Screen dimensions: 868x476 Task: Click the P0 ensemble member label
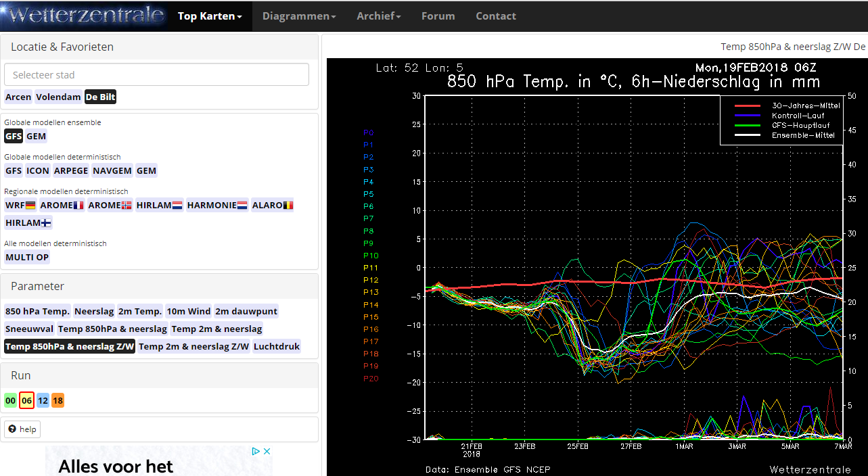click(368, 133)
